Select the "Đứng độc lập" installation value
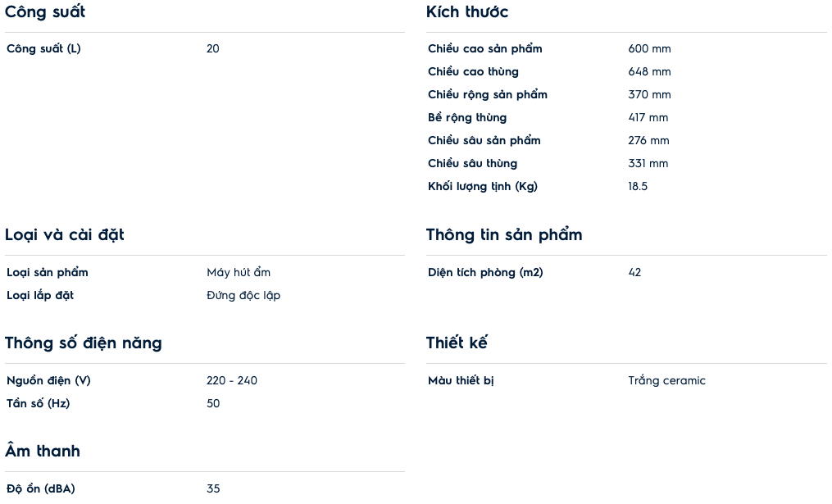This screenshot has height=504, width=832. [x=243, y=296]
